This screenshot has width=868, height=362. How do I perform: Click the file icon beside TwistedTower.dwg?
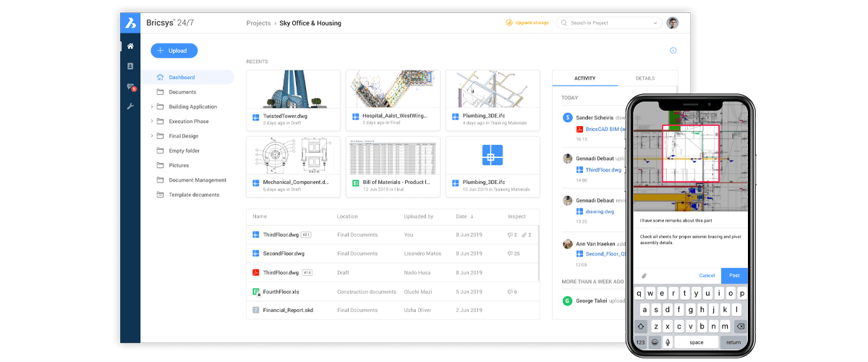click(256, 117)
